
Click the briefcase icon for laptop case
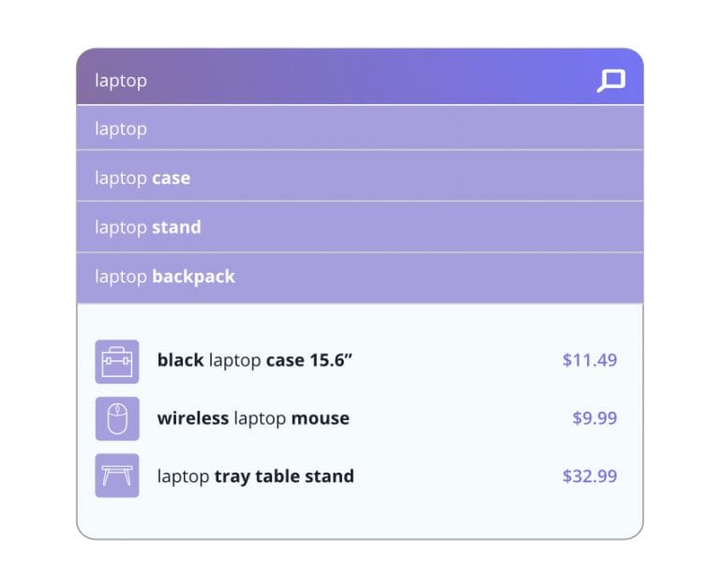(117, 361)
